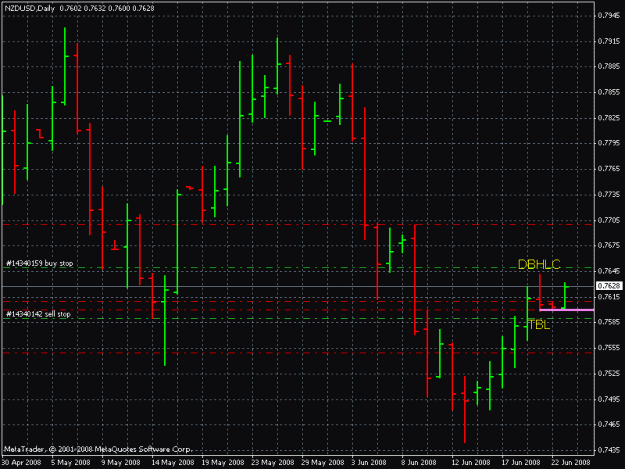Select the magenta horizontal trend line

click(x=566, y=310)
